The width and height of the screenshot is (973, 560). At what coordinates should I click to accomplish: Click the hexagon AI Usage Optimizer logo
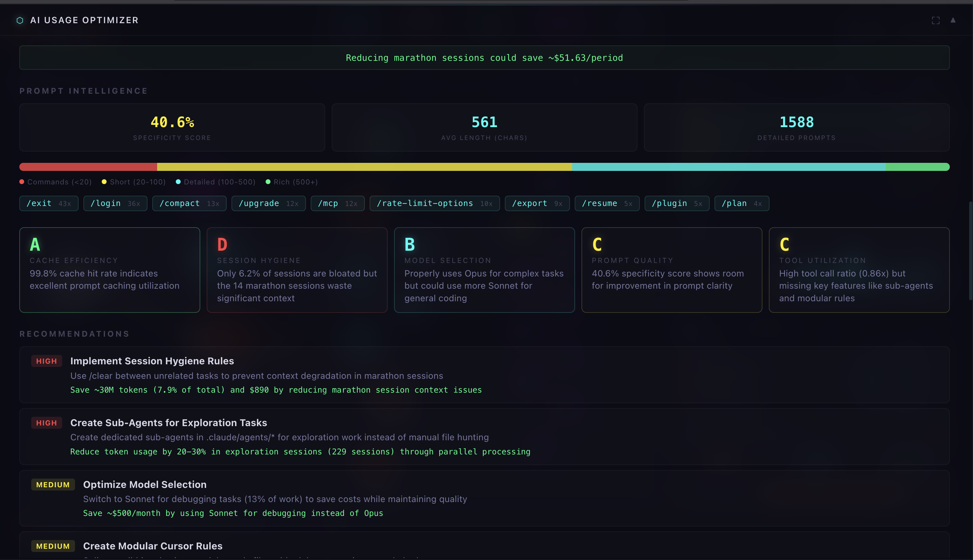point(20,20)
